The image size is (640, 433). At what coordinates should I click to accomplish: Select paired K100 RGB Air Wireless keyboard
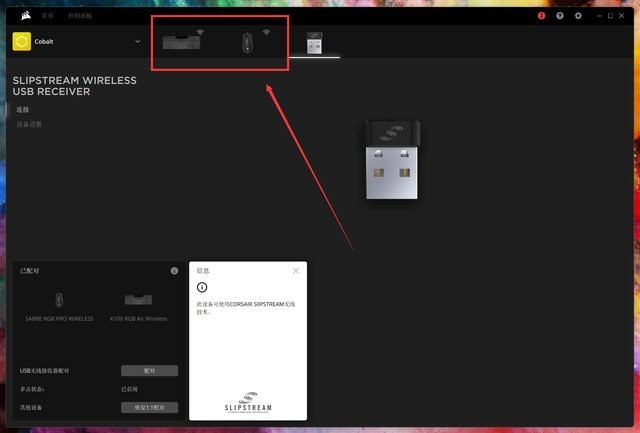point(138,307)
